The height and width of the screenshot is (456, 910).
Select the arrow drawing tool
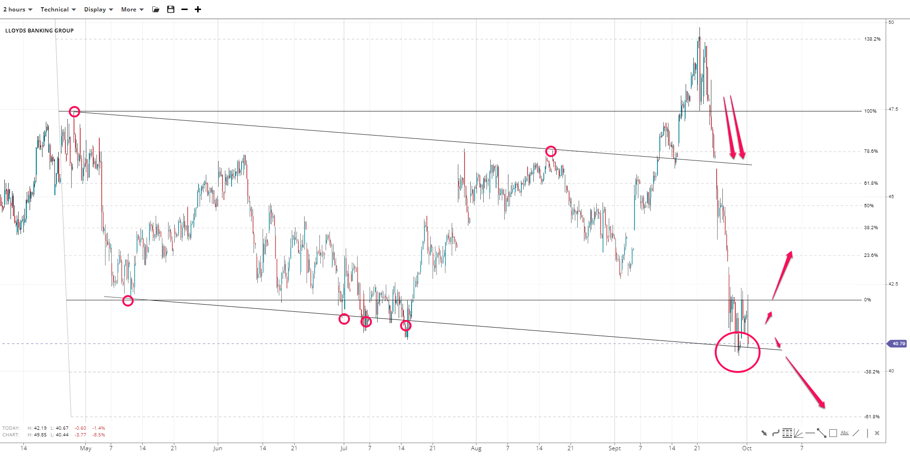tap(764, 433)
